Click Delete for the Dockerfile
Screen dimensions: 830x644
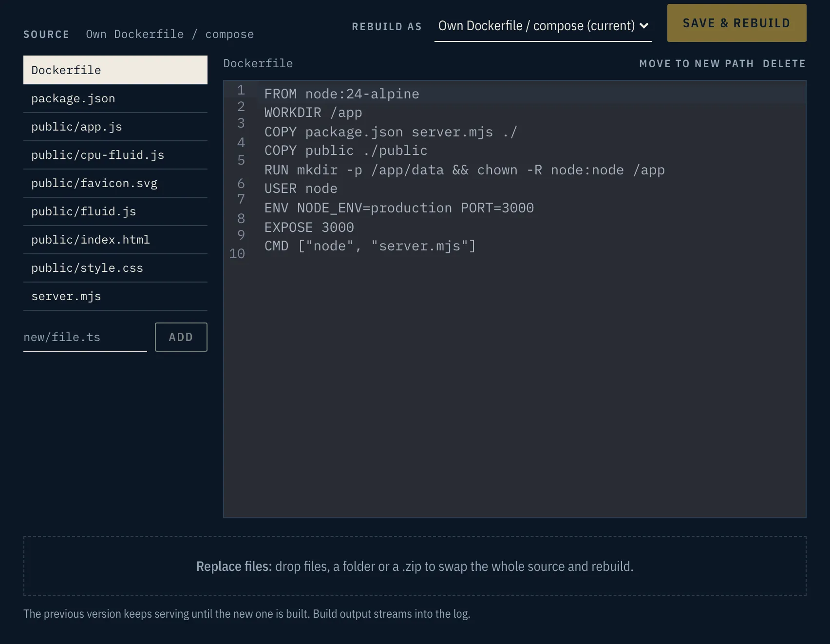click(784, 64)
